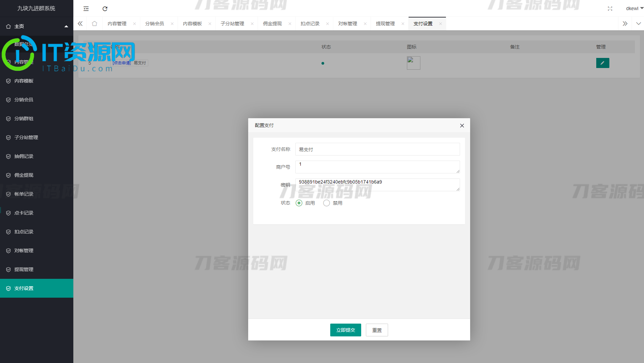Close the 内容管理 tab

pos(135,24)
